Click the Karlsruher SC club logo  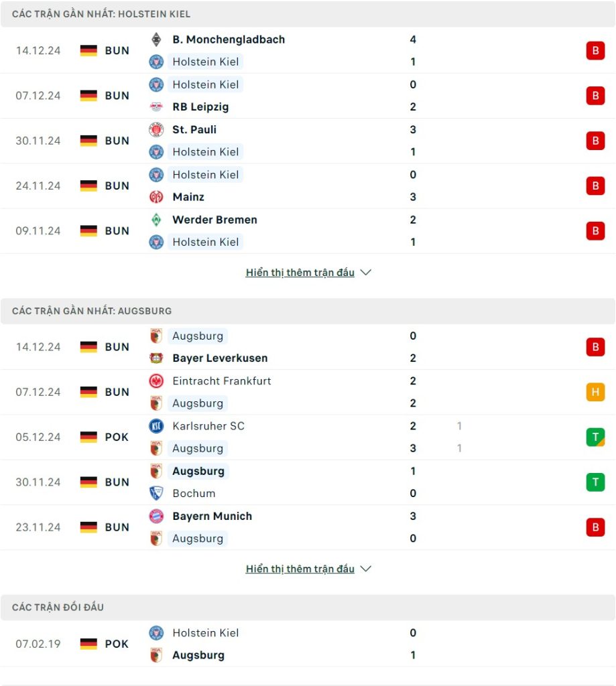click(x=156, y=426)
